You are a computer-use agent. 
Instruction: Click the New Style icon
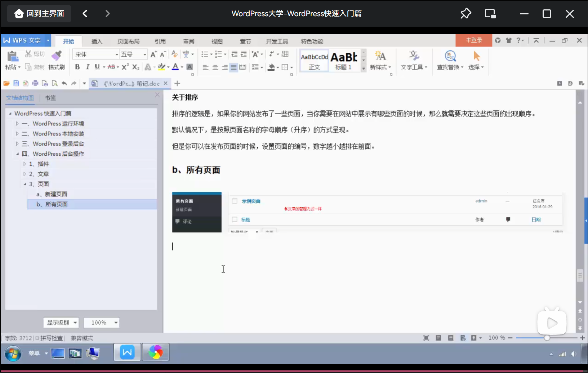pos(380,55)
